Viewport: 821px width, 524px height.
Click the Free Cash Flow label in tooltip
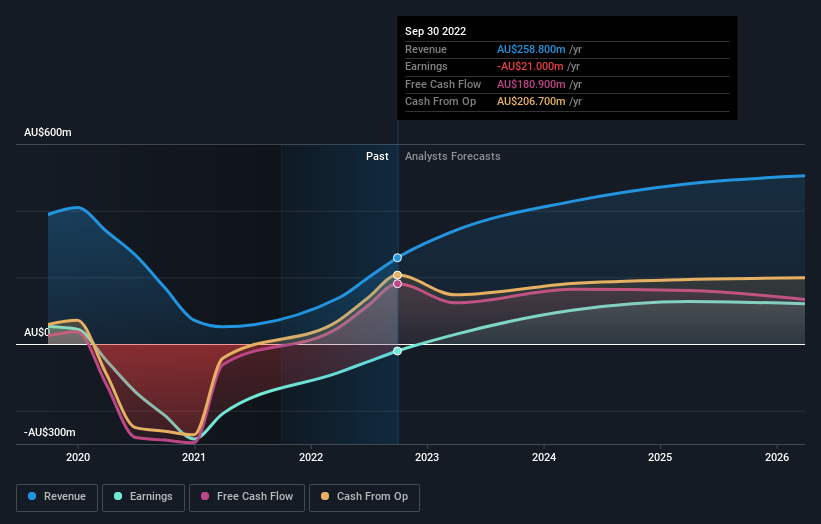(443, 84)
